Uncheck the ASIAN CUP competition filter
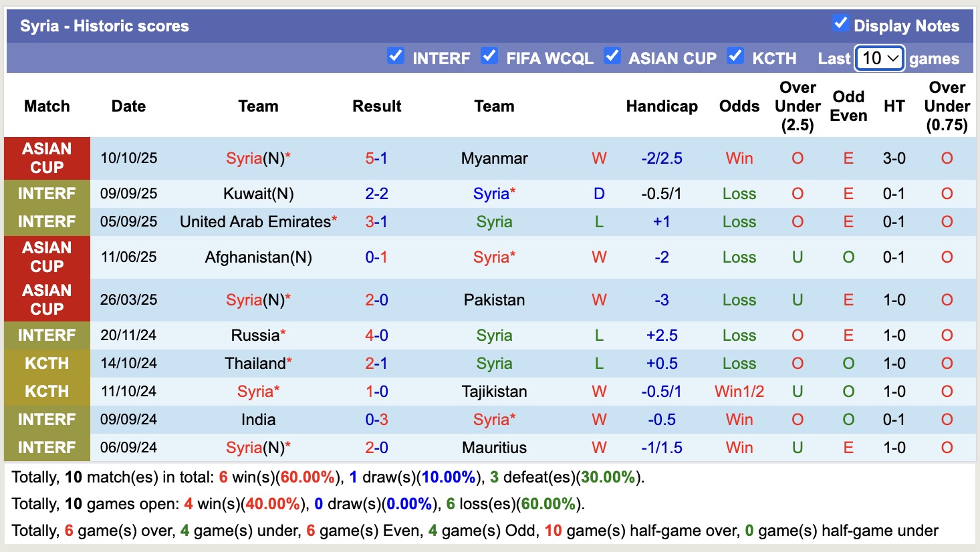The width and height of the screenshot is (980, 552). 612,57
